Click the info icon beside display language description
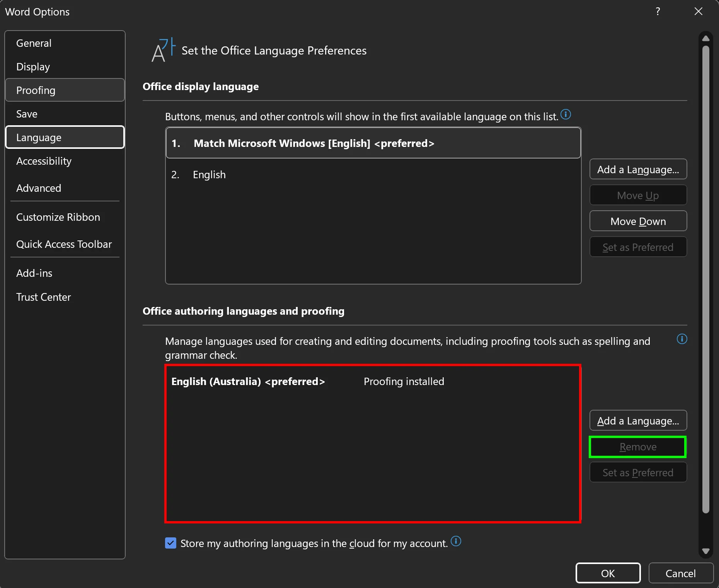This screenshot has width=719, height=588. pyautogui.click(x=566, y=114)
